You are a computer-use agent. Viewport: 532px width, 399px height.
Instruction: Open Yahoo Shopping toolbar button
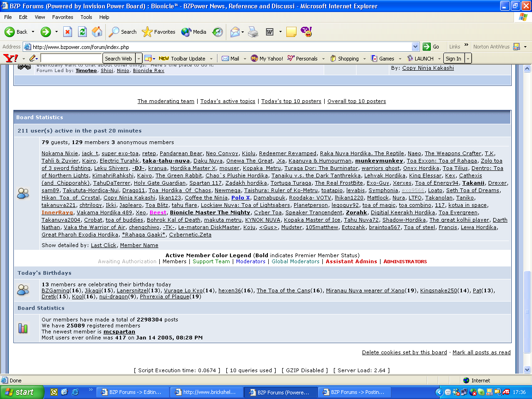coord(345,58)
